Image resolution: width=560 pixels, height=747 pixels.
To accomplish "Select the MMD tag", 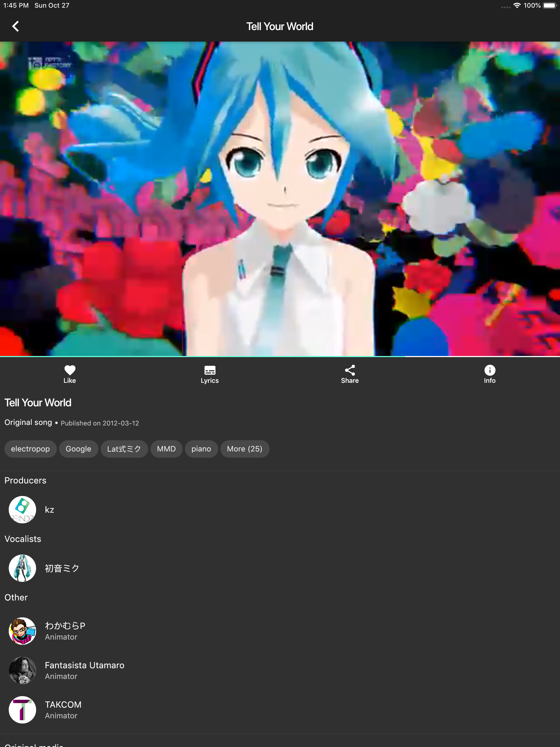I will [166, 449].
